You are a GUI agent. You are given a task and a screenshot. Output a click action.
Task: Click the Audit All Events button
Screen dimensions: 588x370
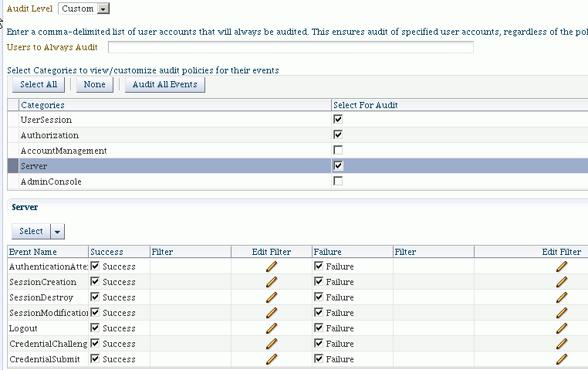coord(165,84)
